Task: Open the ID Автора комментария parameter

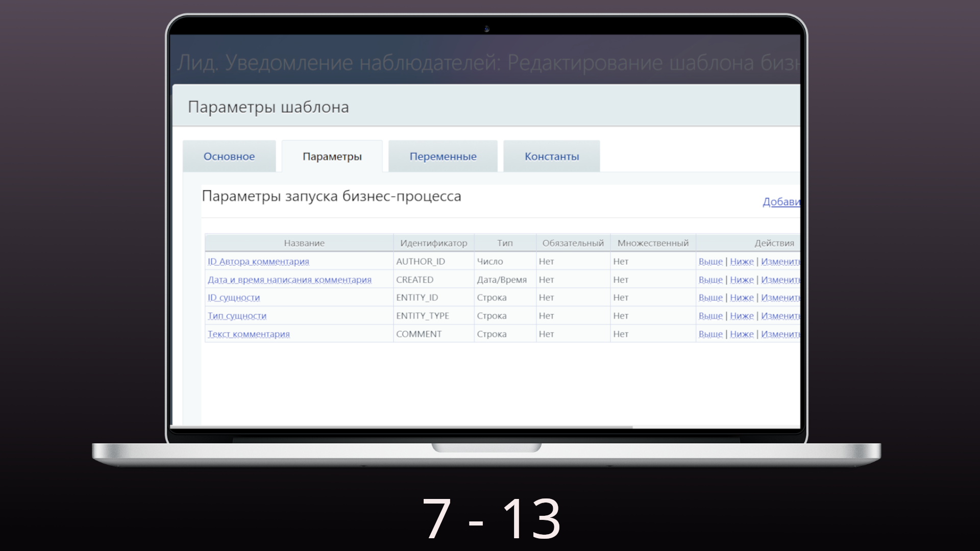Action: pos(258,262)
